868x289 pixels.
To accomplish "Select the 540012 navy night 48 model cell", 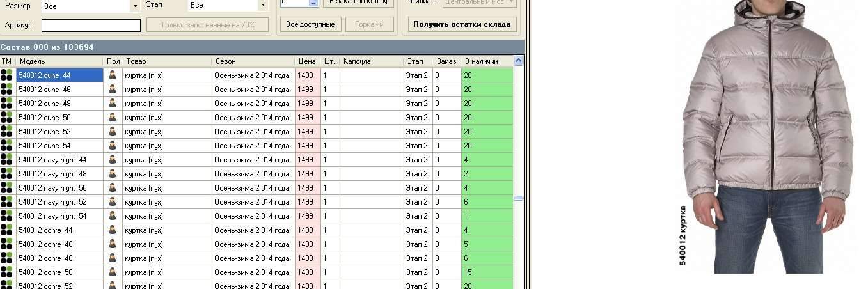I will (59, 174).
